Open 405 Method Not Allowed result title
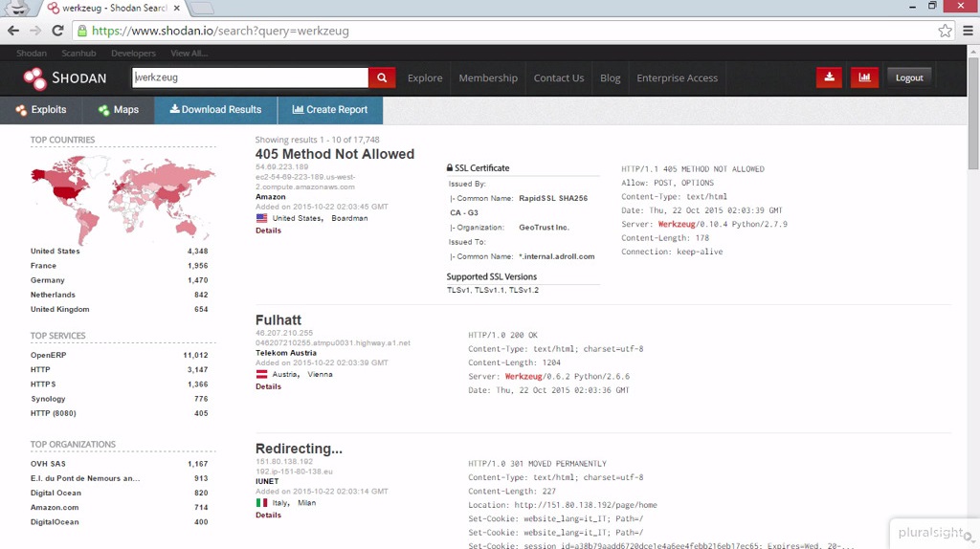The width and height of the screenshot is (980, 549). tap(334, 154)
